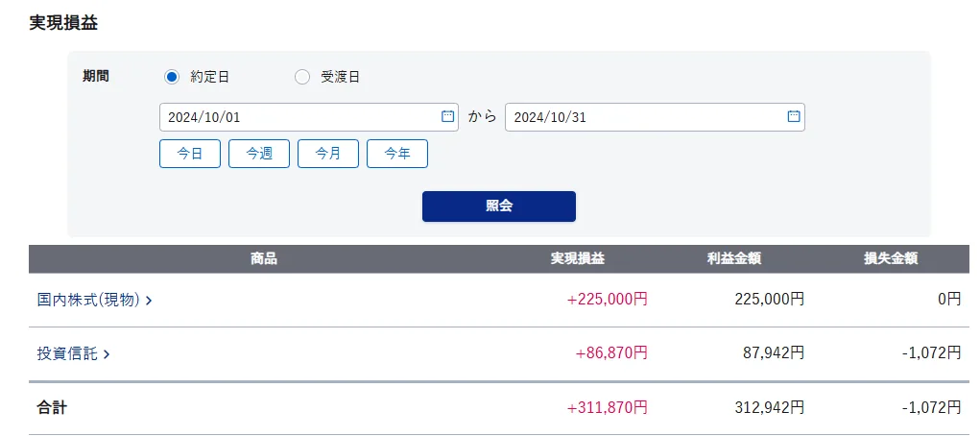Open the end date calendar picker icon

tap(794, 117)
